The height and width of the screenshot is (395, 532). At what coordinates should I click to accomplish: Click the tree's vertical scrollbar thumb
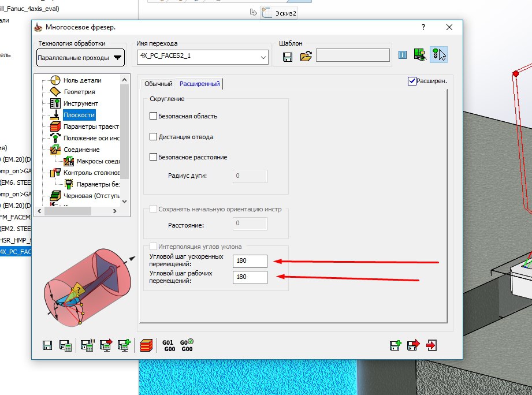point(125,132)
